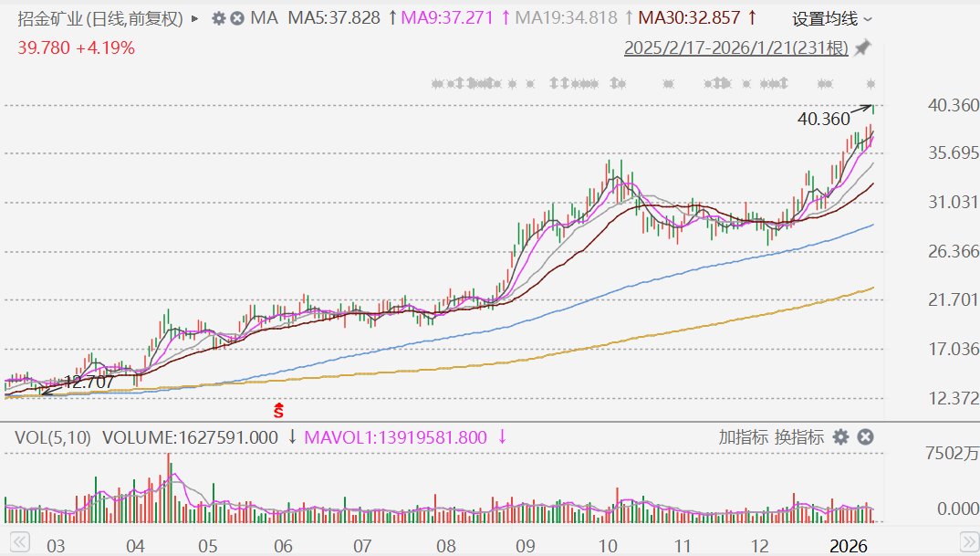Click 加指标 to add an indicator
Screen dimensions: 980x556
[743, 437]
